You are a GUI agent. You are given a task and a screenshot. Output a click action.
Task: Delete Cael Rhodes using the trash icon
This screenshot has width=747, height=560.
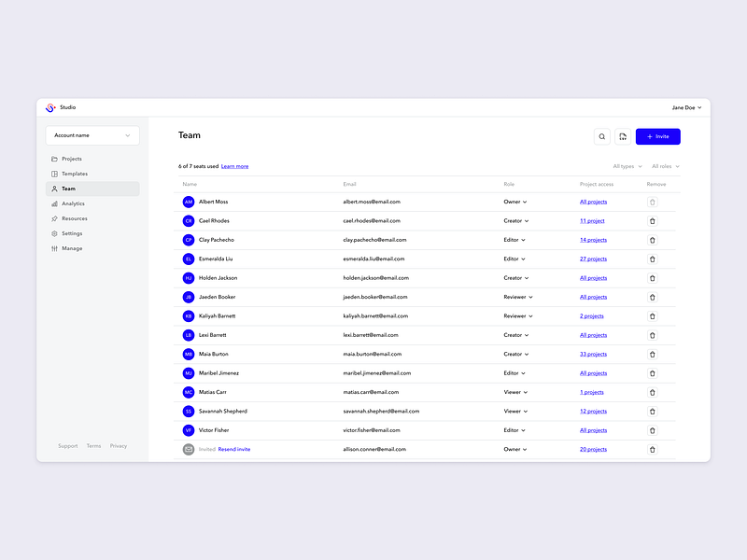(652, 221)
